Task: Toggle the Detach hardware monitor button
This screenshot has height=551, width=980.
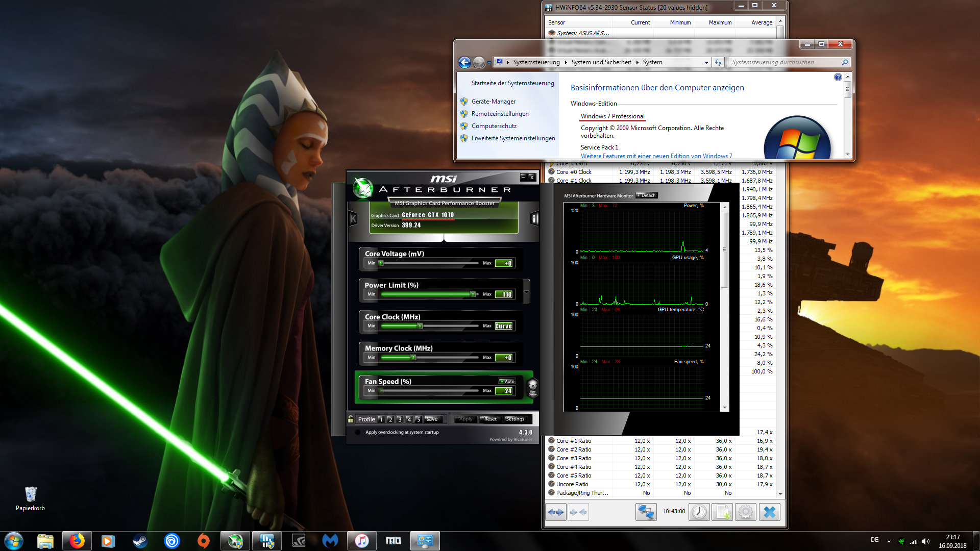Action: point(647,195)
